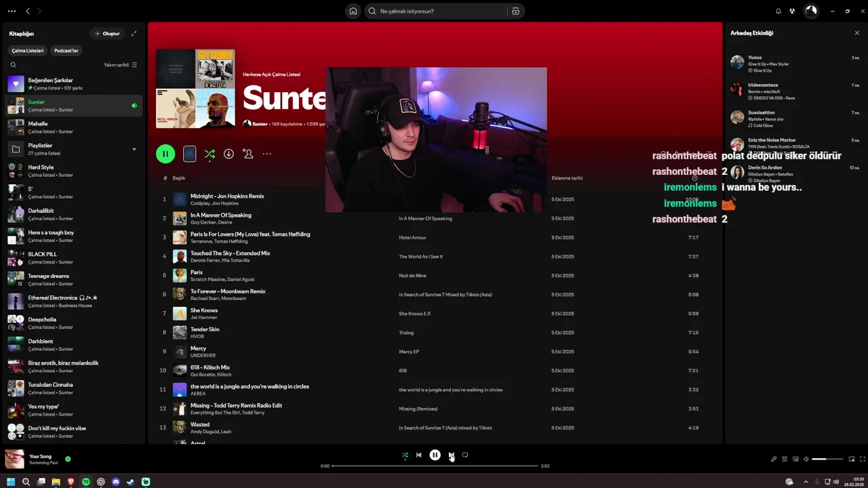Open more options for Sunter playlist
868x488 pixels.
click(267, 154)
